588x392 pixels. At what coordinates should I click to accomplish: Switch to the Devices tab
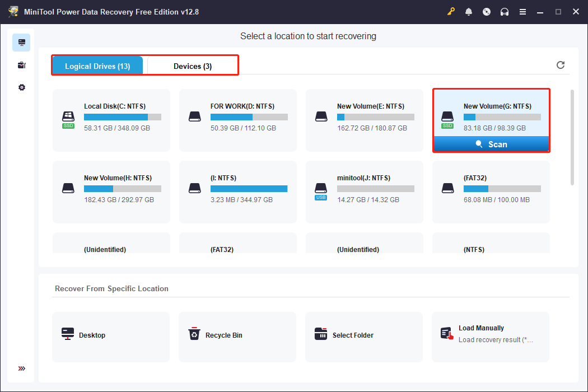click(x=192, y=66)
